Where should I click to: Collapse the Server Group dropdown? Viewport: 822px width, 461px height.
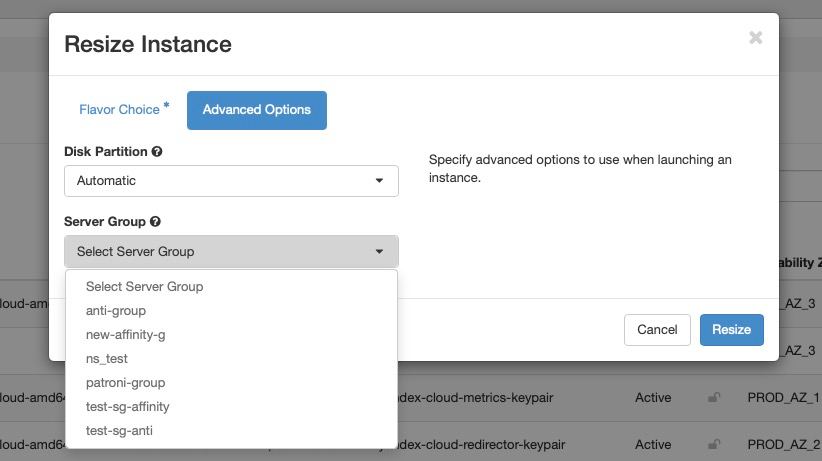point(231,252)
